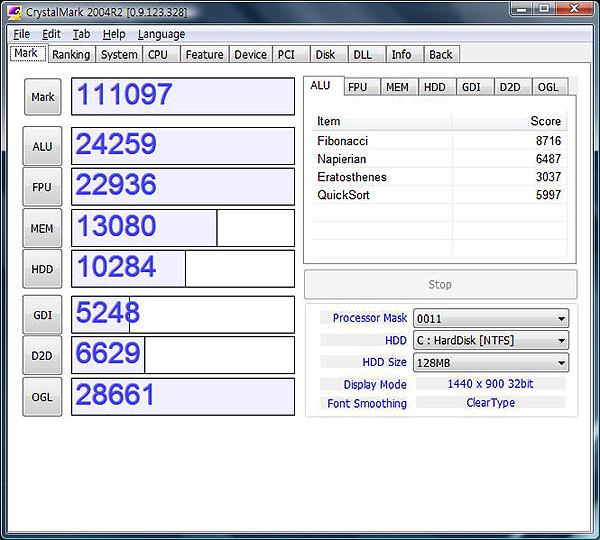Select the QuickSort row

click(x=439, y=194)
